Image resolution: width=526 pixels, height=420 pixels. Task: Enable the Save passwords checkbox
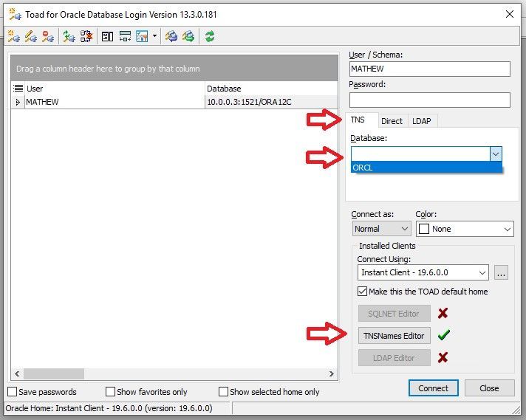click(12, 391)
